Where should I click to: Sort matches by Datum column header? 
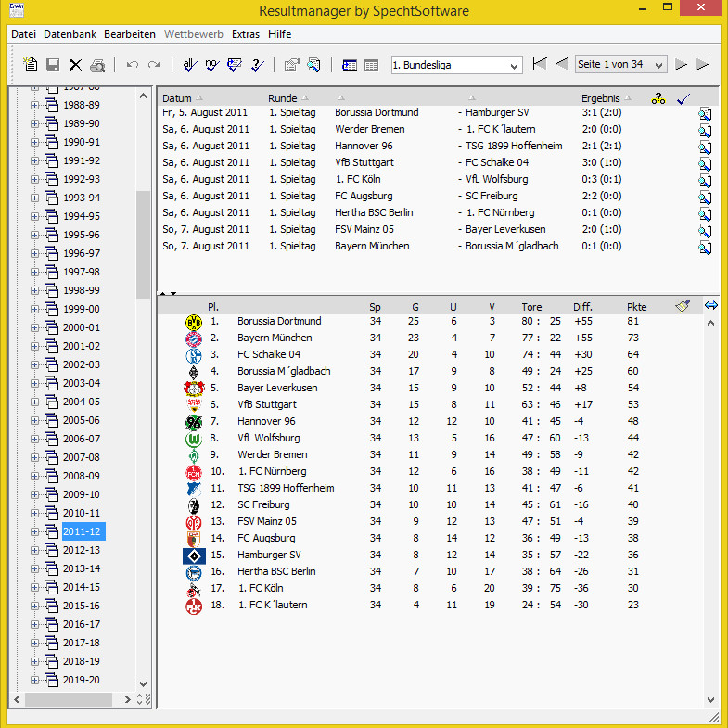point(177,98)
